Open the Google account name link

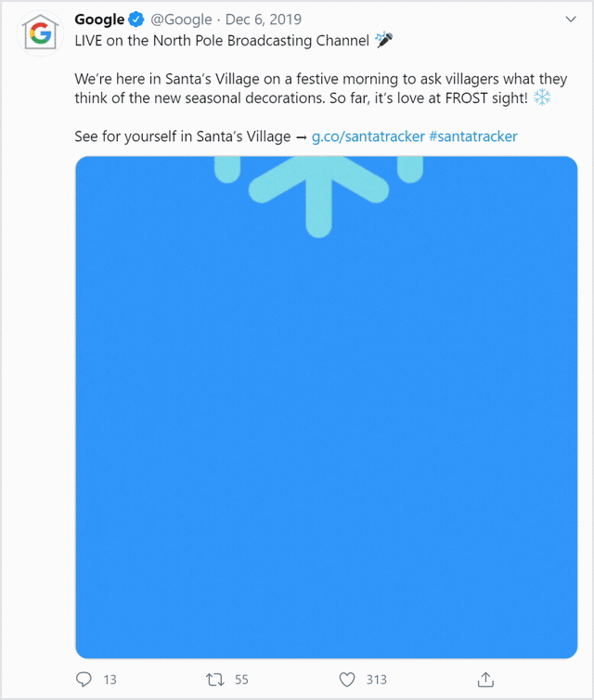point(99,19)
